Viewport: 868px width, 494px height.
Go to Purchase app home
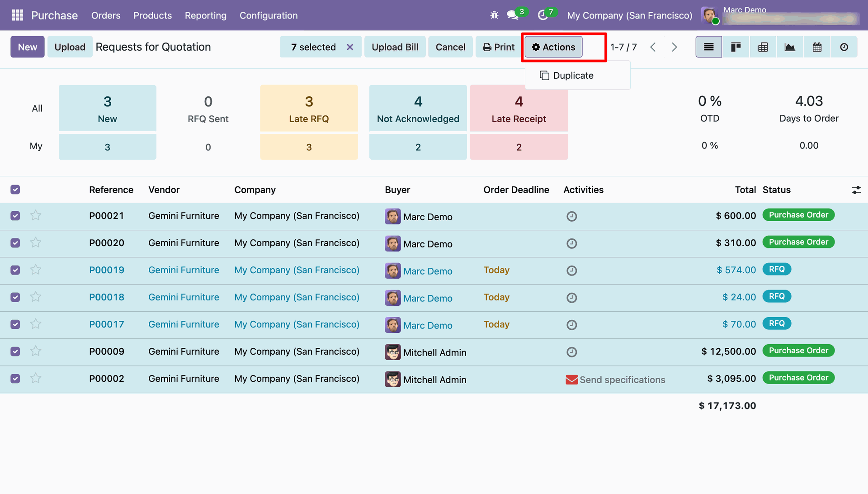pyautogui.click(x=54, y=15)
